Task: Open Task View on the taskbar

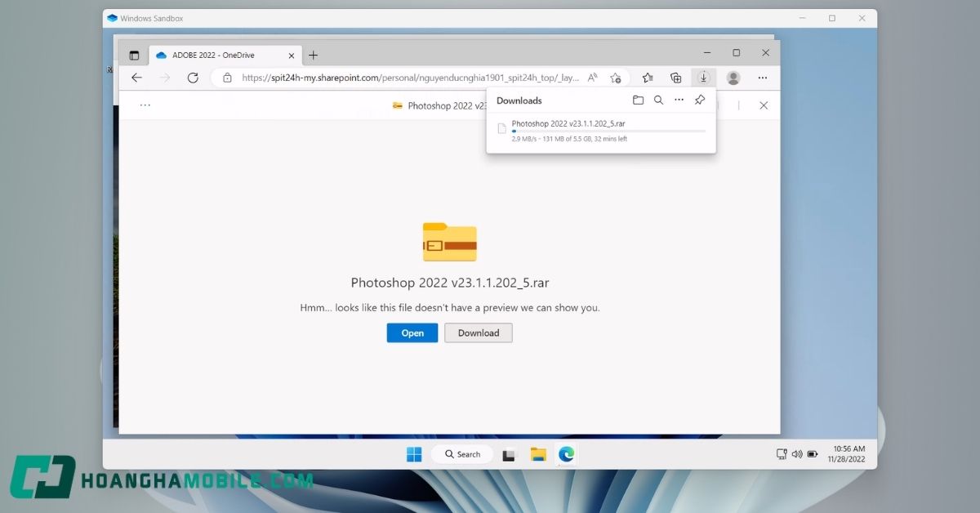Action: 510,454
